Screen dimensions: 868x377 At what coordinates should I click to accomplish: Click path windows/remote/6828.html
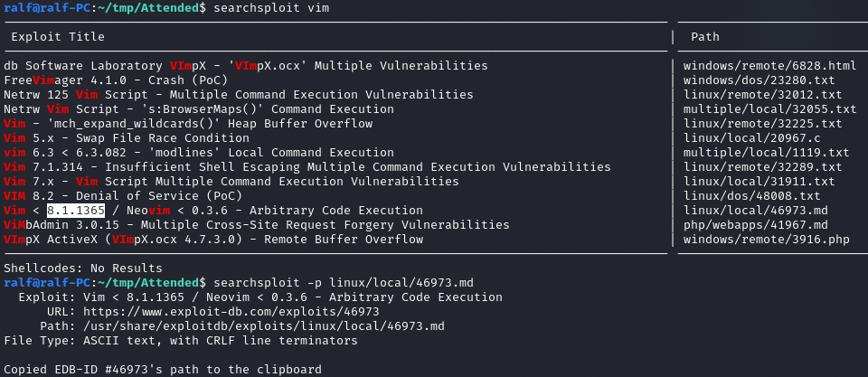point(769,66)
